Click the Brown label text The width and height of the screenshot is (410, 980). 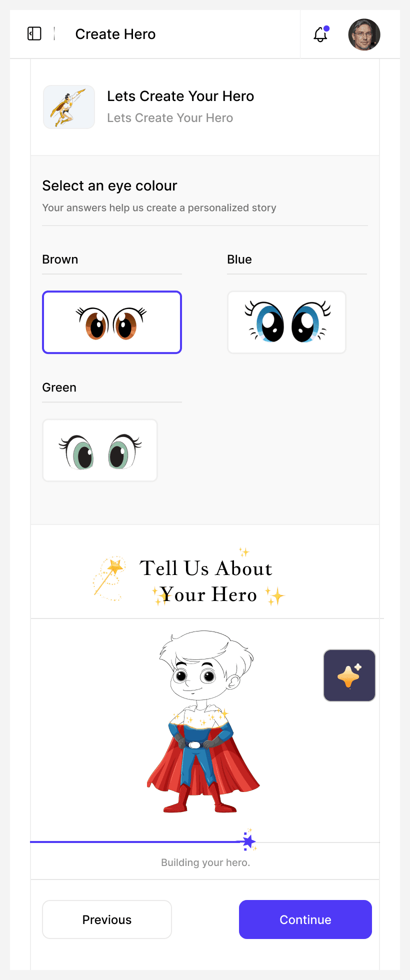(x=60, y=259)
